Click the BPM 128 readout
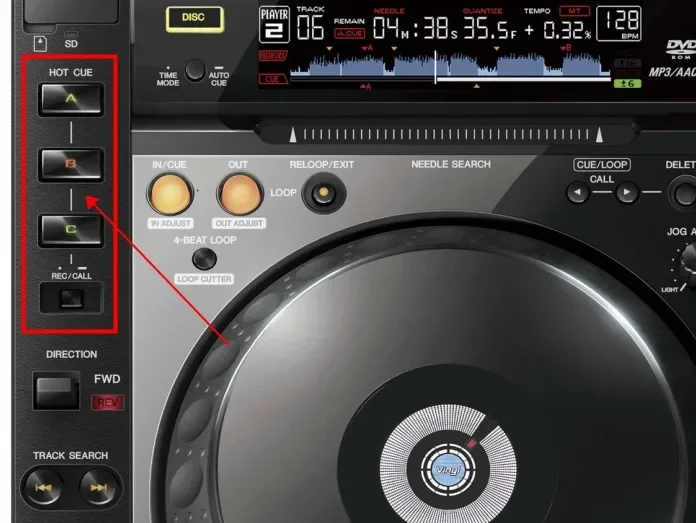Viewport: 696px width, 523px height. click(x=619, y=24)
